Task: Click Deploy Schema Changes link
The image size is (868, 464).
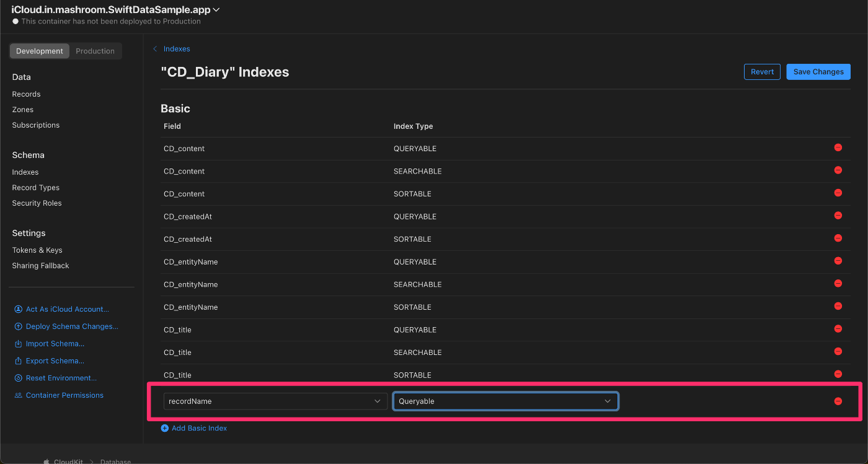Action: click(72, 326)
